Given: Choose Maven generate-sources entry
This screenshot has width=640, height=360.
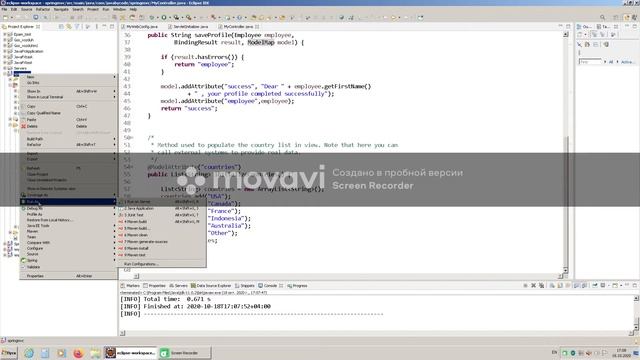Looking at the screenshot, I should point(161,242).
